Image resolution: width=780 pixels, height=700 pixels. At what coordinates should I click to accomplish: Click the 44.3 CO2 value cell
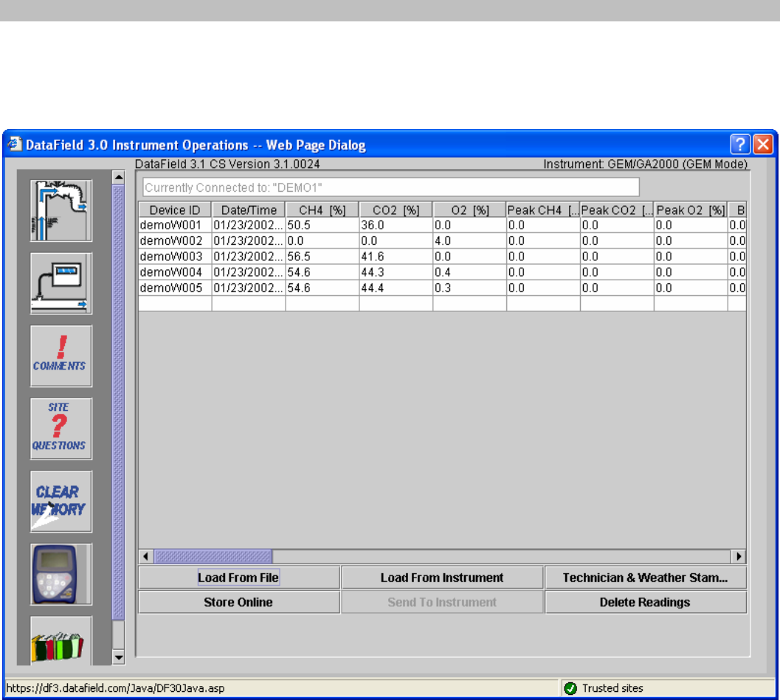pos(396,272)
